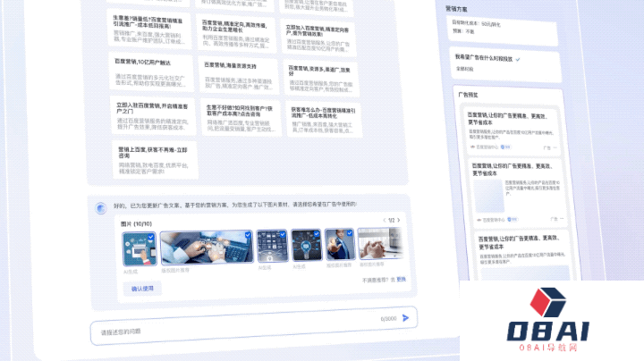Uncheck the wide laptop typing image
Viewport: 644px width, 361px height.
[x=248, y=235]
